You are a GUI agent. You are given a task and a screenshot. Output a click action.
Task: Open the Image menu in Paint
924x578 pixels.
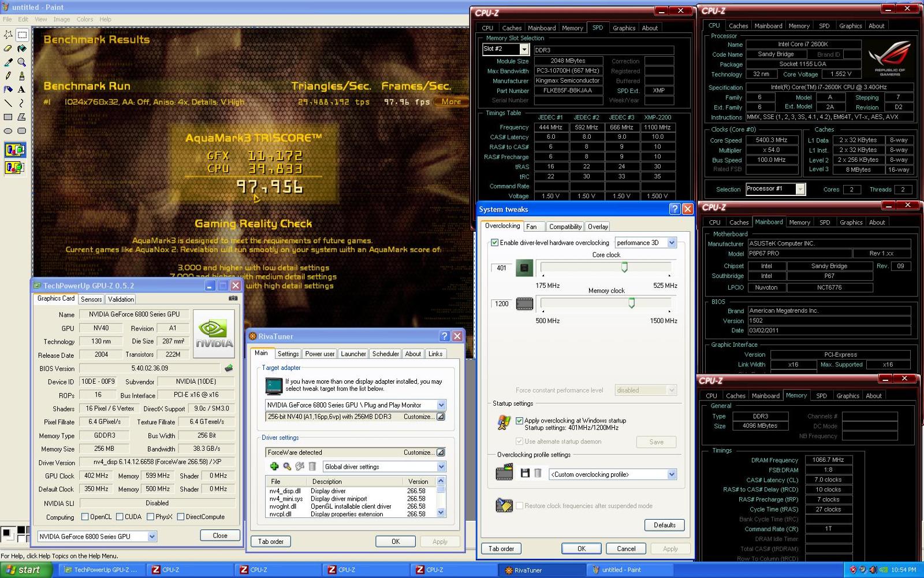pos(62,19)
